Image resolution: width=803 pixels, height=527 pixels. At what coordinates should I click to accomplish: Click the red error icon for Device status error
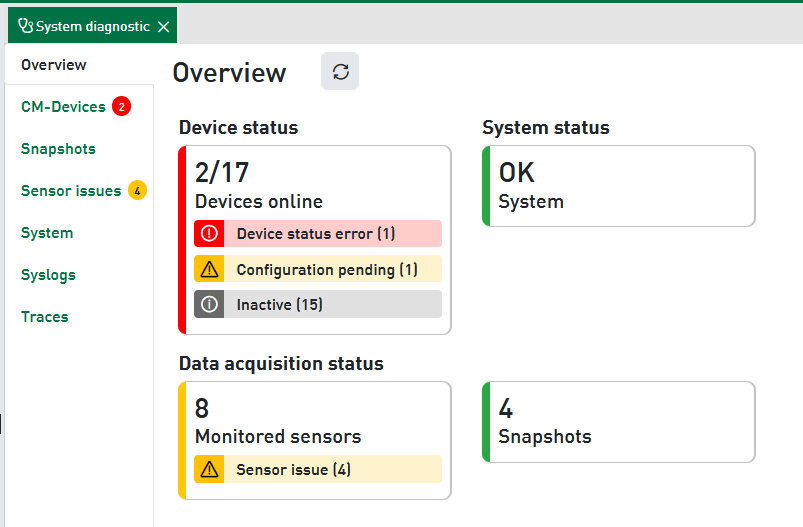pyautogui.click(x=209, y=234)
